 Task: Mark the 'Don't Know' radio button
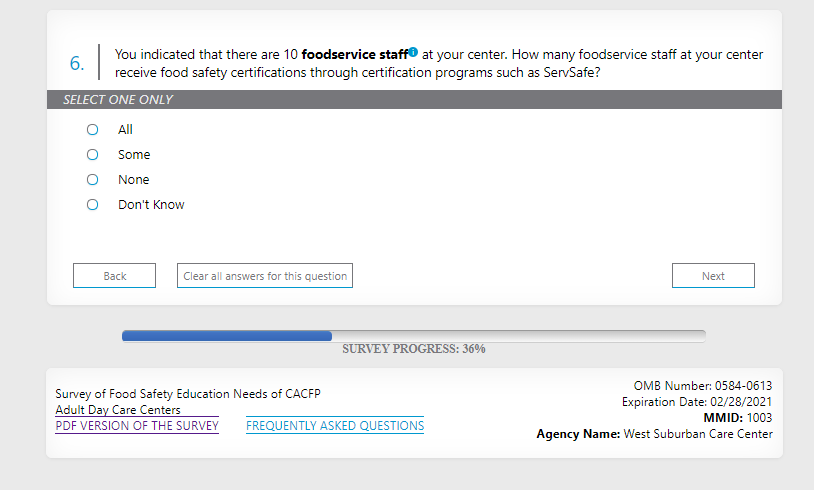(93, 205)
